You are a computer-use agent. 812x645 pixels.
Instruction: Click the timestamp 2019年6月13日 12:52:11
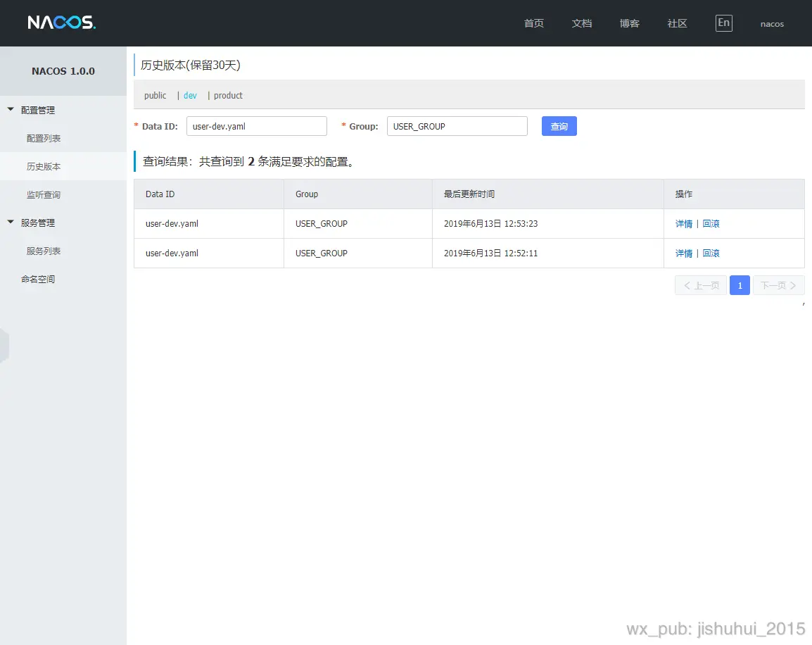(490, 253)
